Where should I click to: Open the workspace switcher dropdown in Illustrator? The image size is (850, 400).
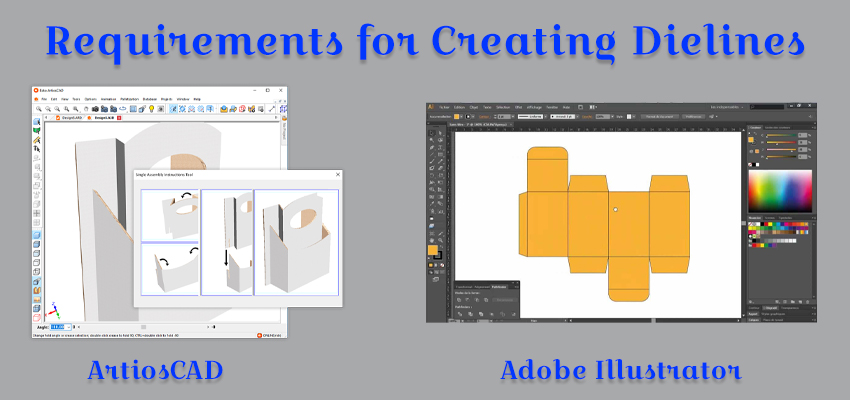[x=726, y=107]
